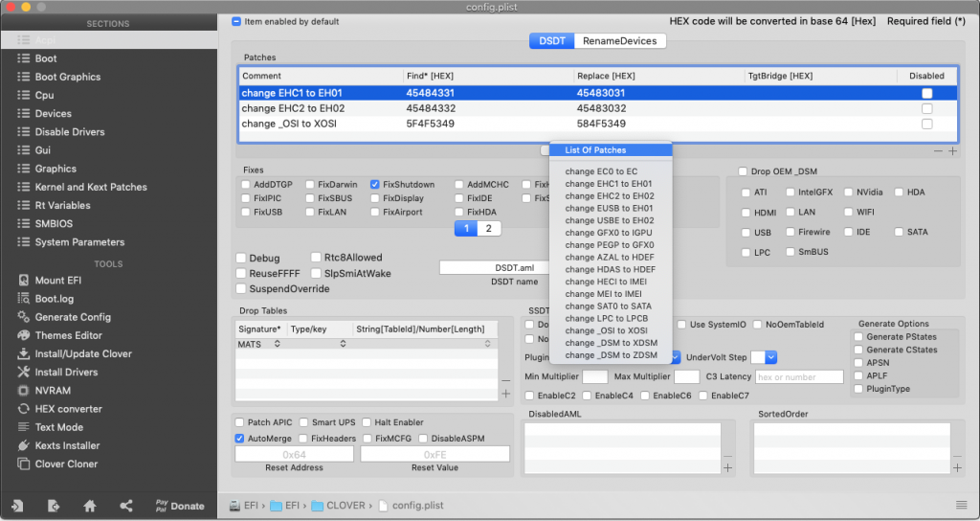Go to home via house icon
The width and height of the screenshot is (980, 521).
[89, 506]
